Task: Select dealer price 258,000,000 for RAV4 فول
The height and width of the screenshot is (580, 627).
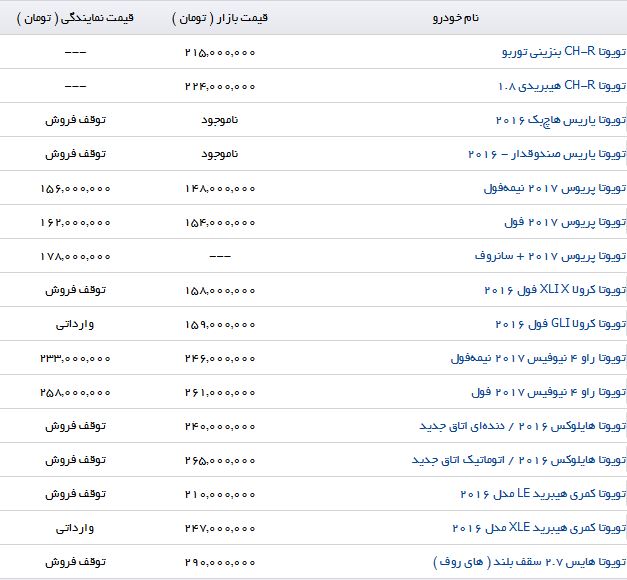Action: [75, 392]
